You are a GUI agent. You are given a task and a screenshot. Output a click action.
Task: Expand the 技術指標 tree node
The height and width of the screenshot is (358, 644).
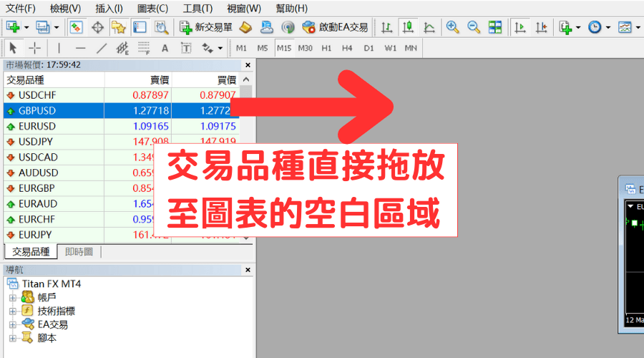[13, 311]
